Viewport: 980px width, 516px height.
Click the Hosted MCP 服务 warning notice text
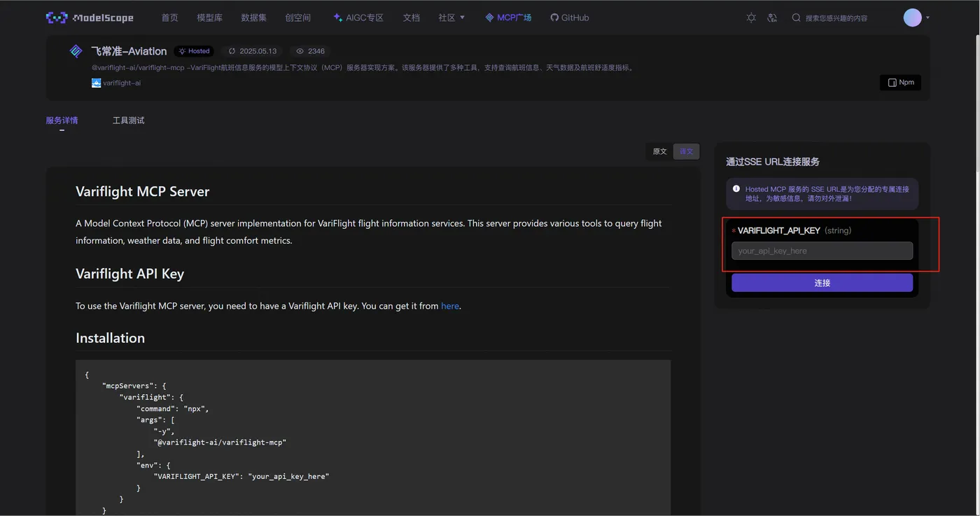(x=827, y=194)
